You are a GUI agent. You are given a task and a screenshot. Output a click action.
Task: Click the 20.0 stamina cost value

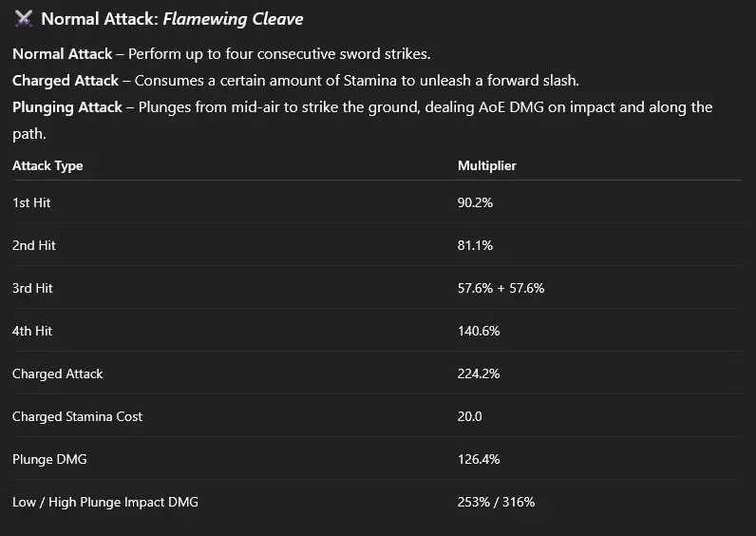pyautogui.click(x=470, y=416)
